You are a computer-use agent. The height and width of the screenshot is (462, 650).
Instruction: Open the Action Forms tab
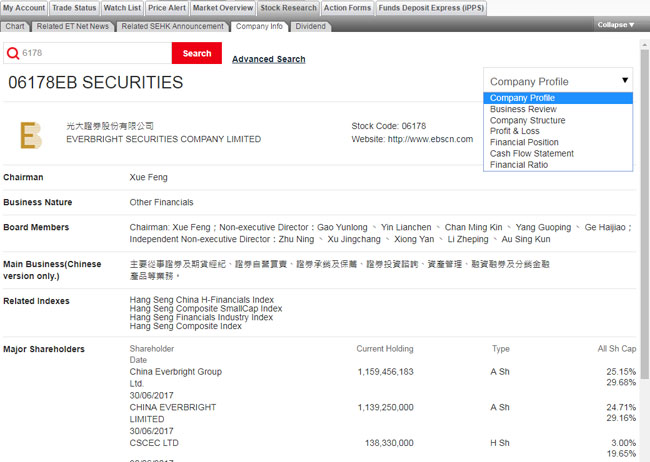347,8
